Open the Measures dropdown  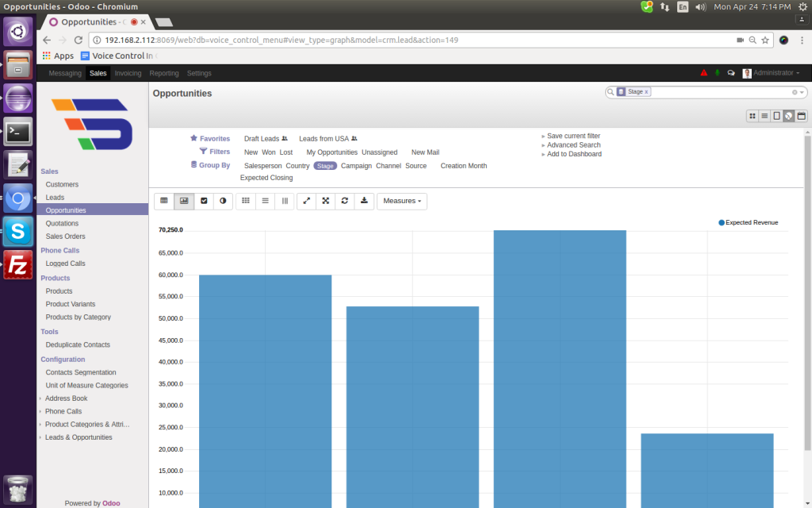401,201
